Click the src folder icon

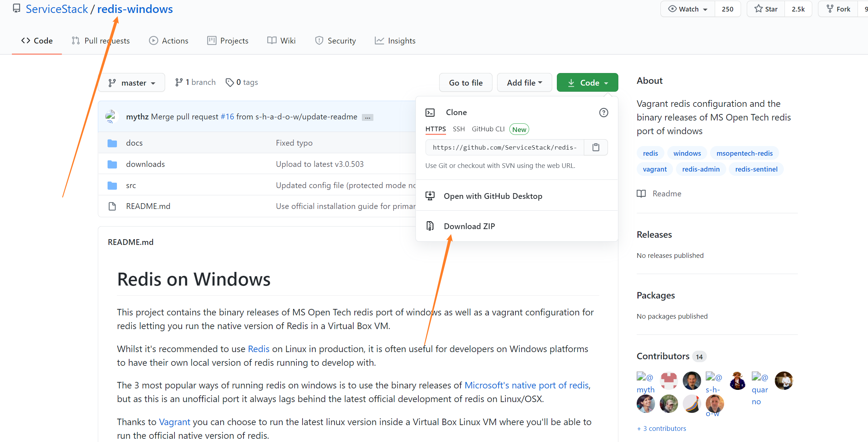click(112, 186)
